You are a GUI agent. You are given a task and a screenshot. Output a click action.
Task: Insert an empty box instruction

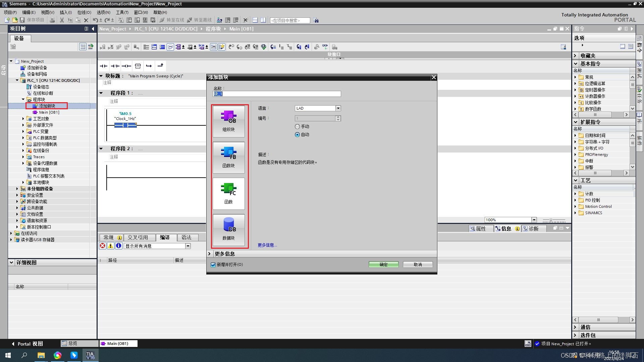pyautogui.click(x=138, y=66)
